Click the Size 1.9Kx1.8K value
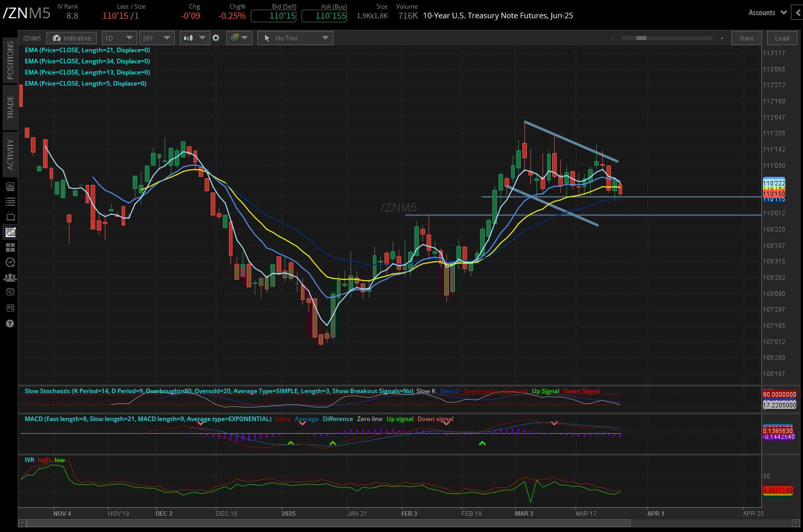Screen dimensions: 803x532 pyautogui.click(x=372, y=16)
